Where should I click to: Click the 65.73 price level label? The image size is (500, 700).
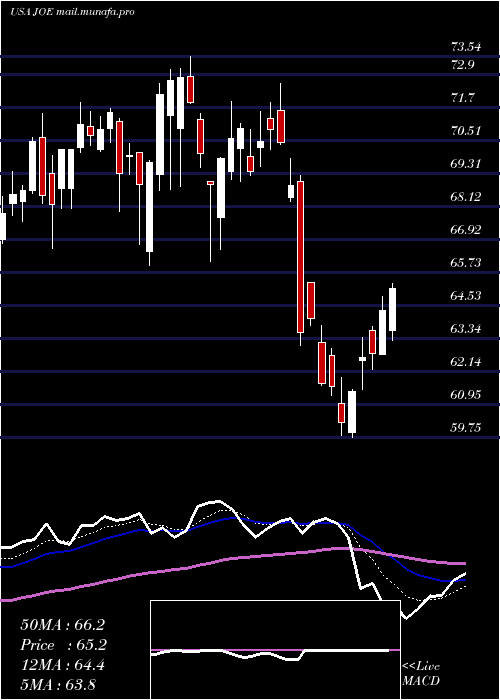pyautogui.click(x=466, y=262)
